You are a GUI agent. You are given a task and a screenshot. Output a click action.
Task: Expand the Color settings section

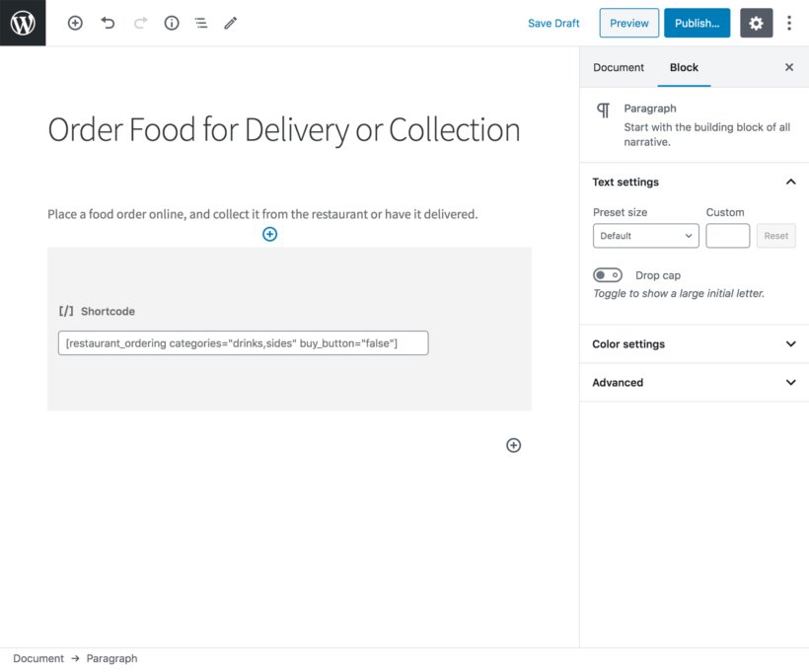pos(694,343)
